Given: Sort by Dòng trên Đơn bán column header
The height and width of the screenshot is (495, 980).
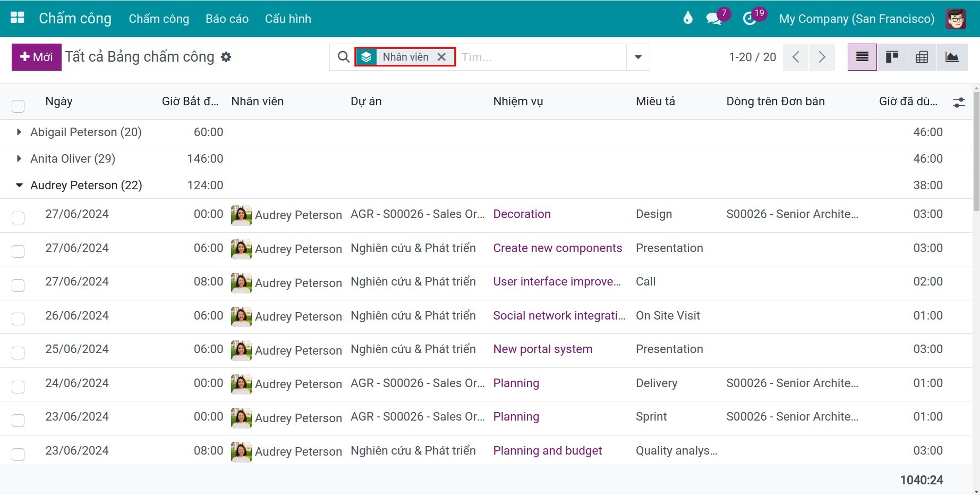Looking at the screenshot, I should point(775,101).
